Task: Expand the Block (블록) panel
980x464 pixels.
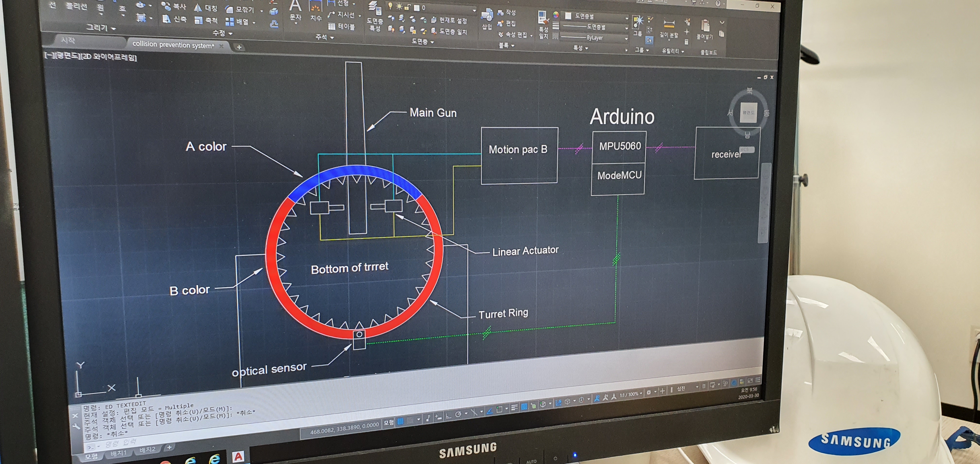Action: (507, 45)
